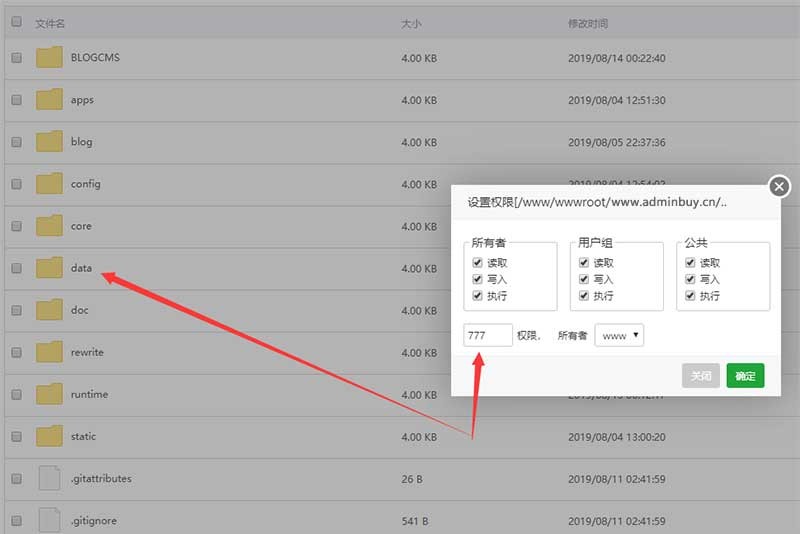Click the 777 permission input field
Viewport: 800px width, 534px height.
click(488, 336)
